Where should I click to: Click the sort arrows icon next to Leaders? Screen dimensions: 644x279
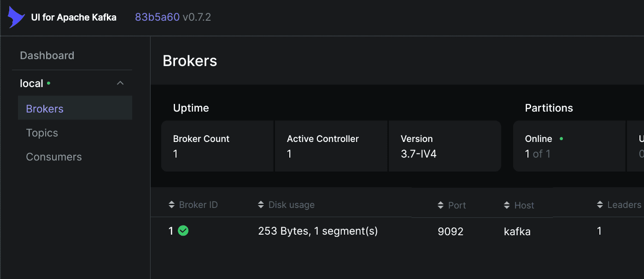tap(600, 204)
